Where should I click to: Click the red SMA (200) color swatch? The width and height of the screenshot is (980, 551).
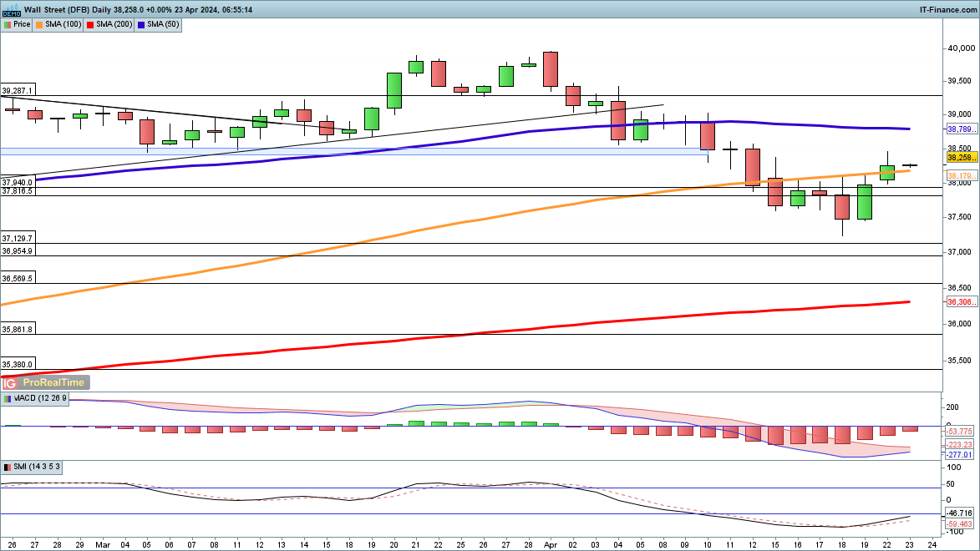(x=90, y=25)
